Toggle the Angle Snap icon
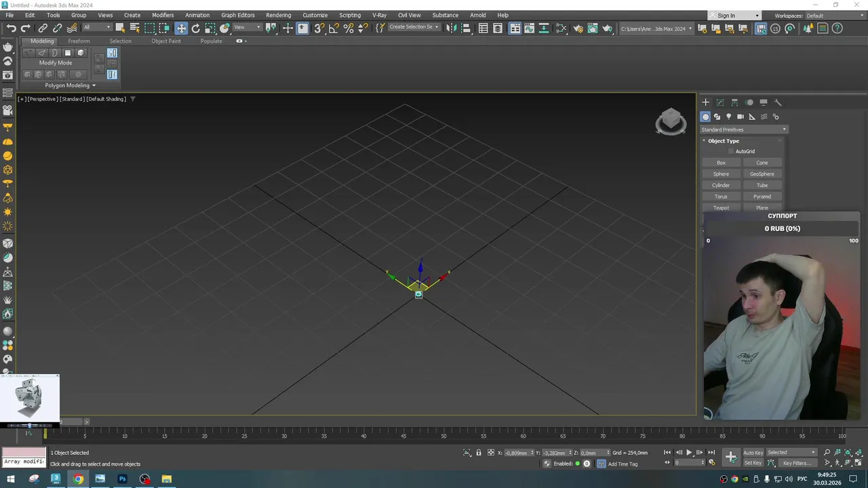868x488 pixels. (x=334, y=28)
